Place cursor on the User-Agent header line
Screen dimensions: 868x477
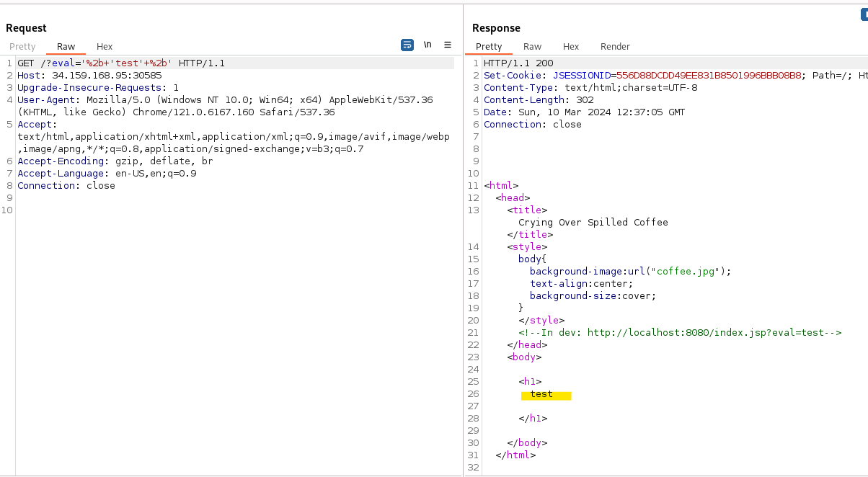[225, 100]
